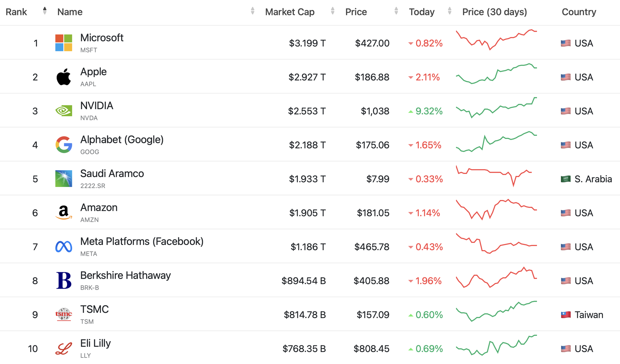Image resolution: width=620 pixels, height=364 pixels.
Task: Click the Meta infinity logo
Action: click(x=64, y=247)
